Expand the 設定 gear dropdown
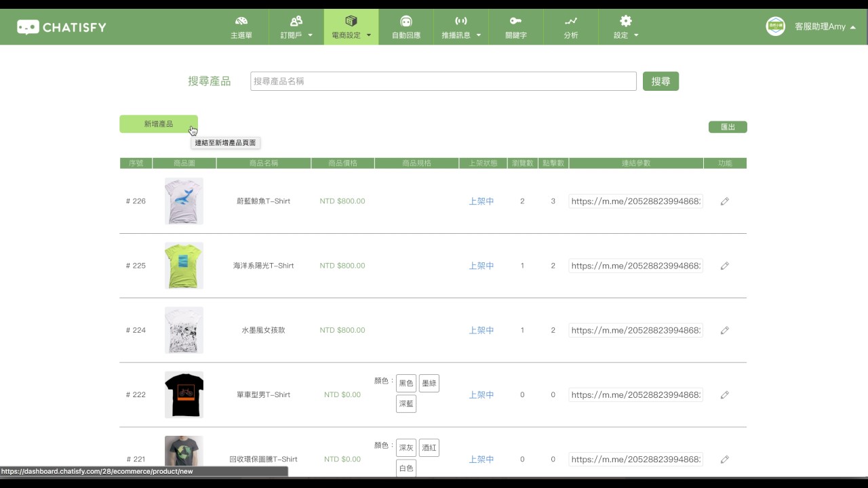Viewport: 868px width, 488px height. 626,27
